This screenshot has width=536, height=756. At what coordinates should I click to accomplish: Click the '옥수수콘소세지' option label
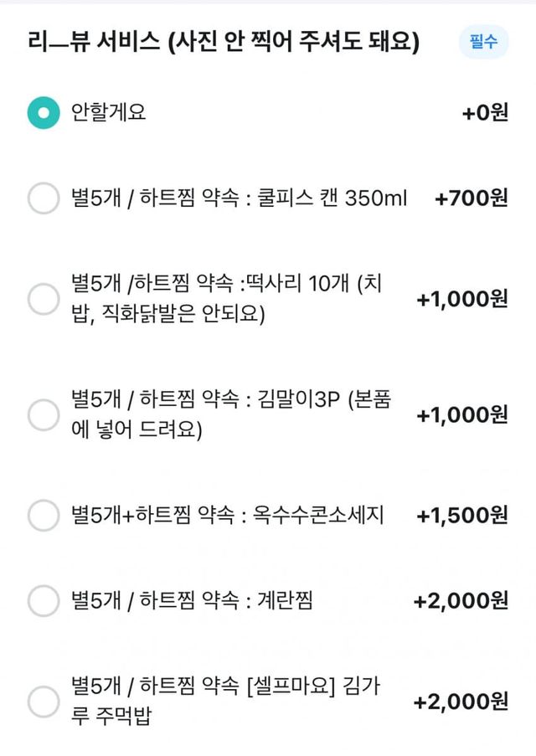pyautogui.click(x=227, y=515)
